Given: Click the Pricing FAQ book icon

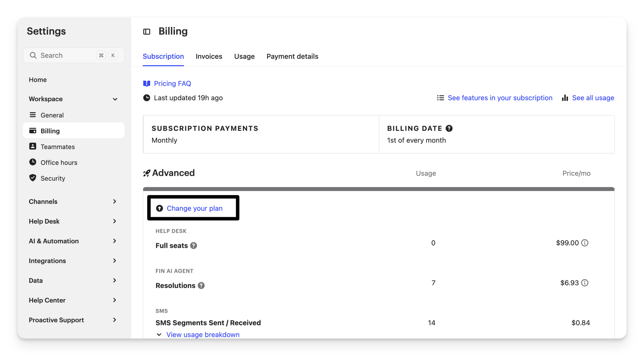Looking at the screenshot, I should [147, 83].
